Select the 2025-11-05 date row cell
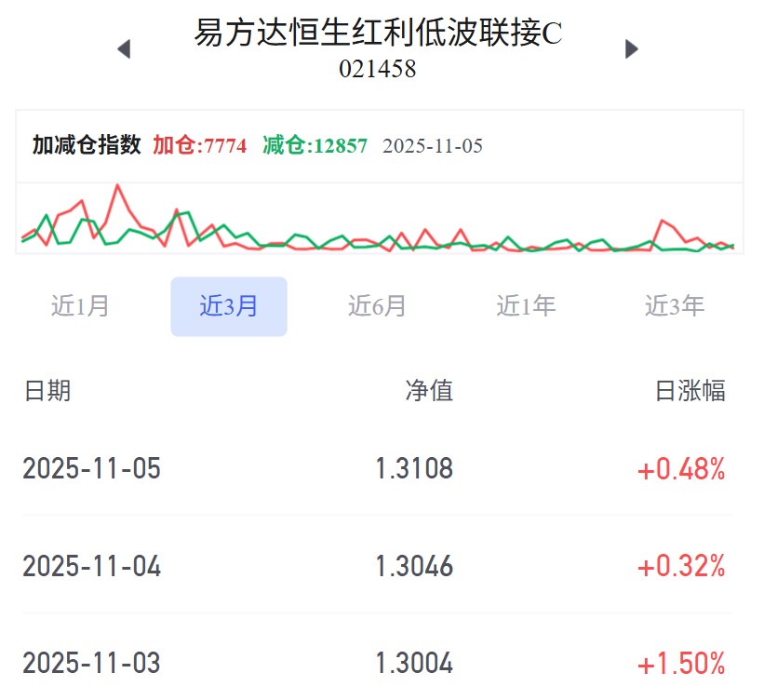 coord(91,468)
